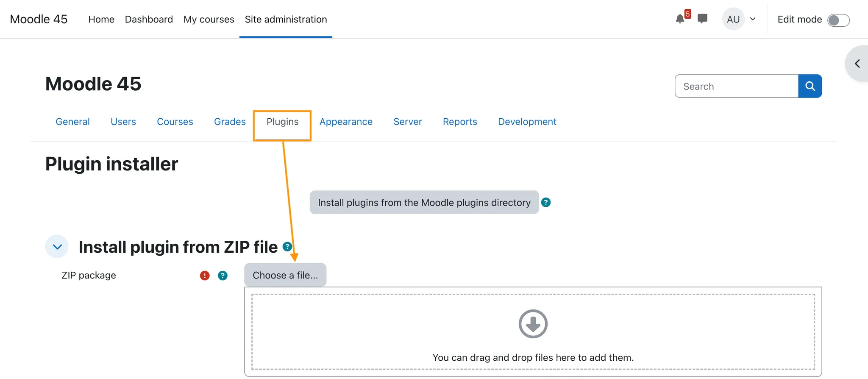Toggle Edit mode switch on
The width and height of the screenshot is (868, 379).
tap(838, 20)
